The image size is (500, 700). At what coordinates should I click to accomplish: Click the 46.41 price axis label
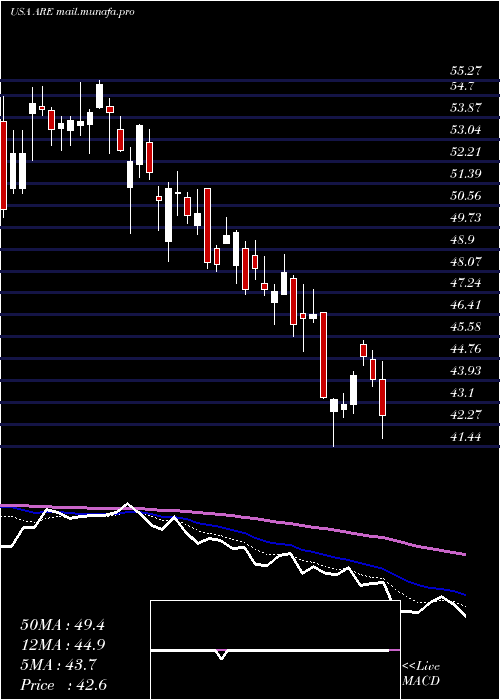(x=466, y=305)
